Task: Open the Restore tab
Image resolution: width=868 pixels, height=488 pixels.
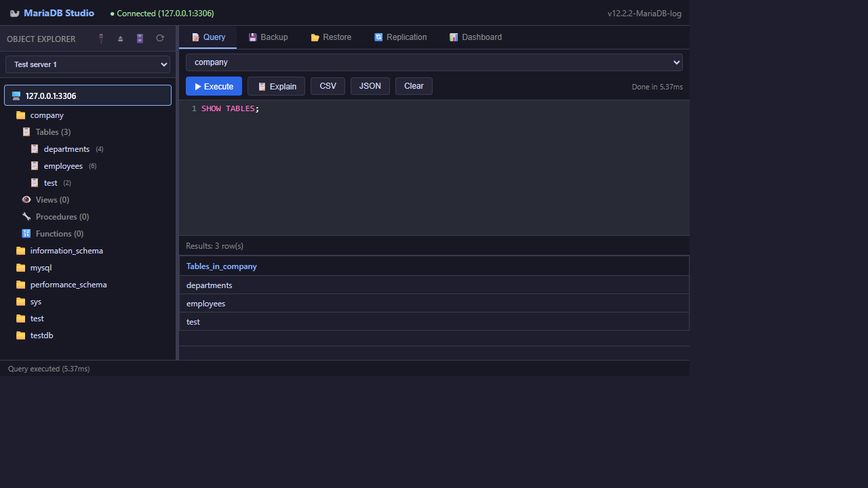Action: [x=331, y=37]
